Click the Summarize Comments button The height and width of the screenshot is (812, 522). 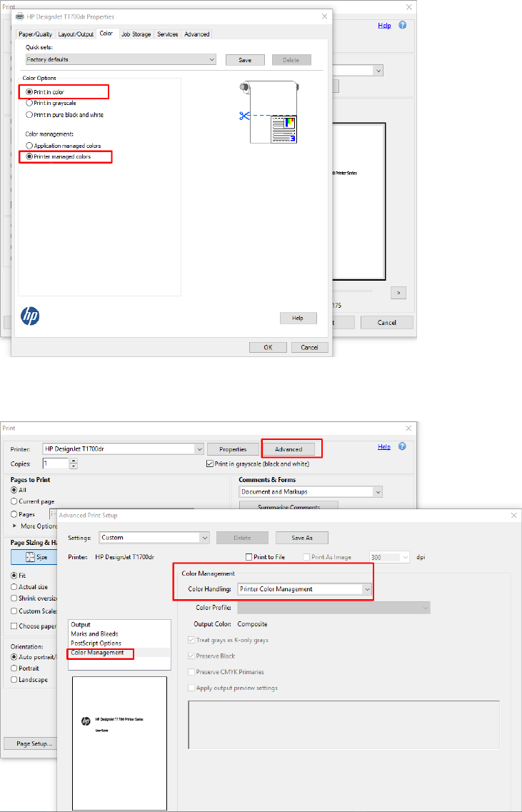(x=288, y=506)
